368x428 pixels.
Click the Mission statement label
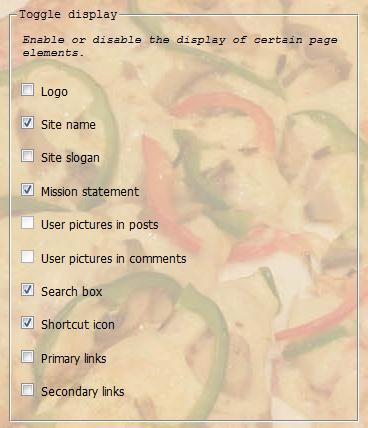[90, 192]
